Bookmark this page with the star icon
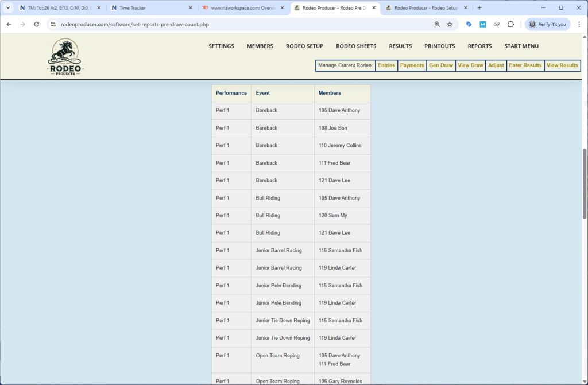Screen dimensions: 588x385 (x=450, y=24)
